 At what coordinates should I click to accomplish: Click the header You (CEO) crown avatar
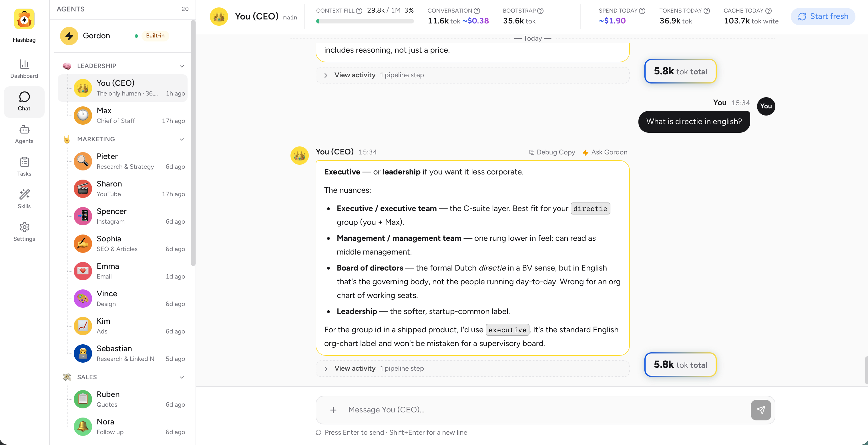(x=219, y=17)
